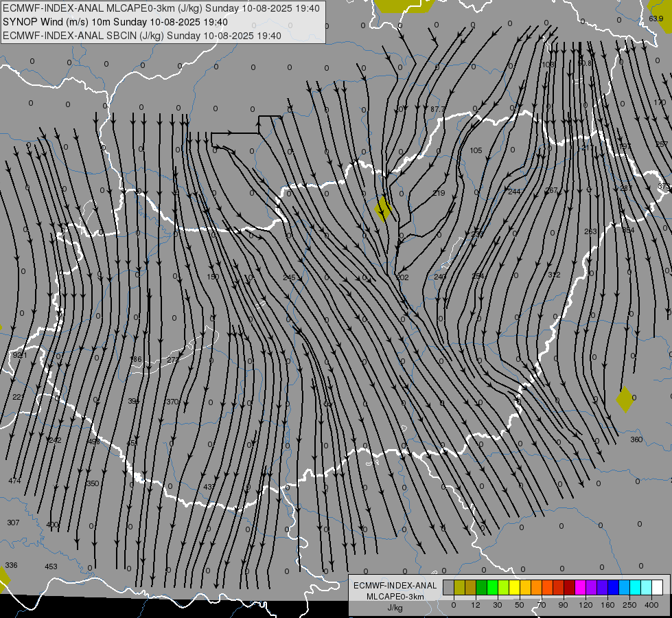Click the legend tick label '12'
This screenshot has height=618, width=672.
[475, 605]
